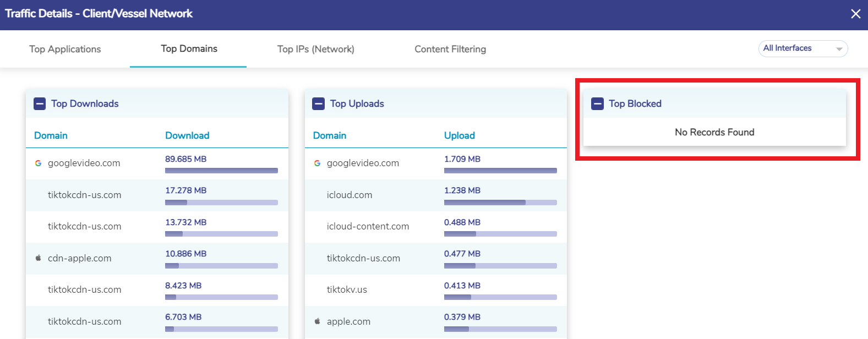
Task: Select the Top Domains tab
Action: click(189, 49)
